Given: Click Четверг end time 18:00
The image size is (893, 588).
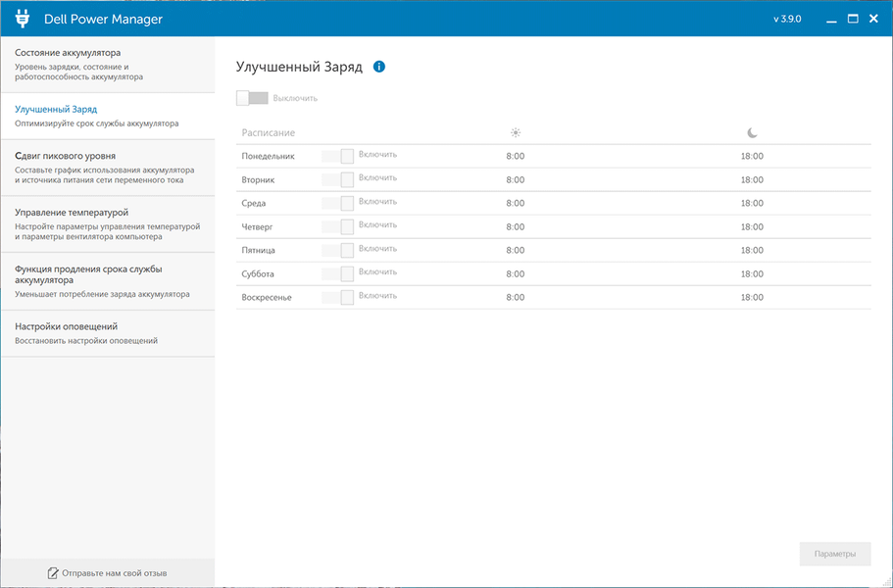Looking at the screenshot, I should tap(752, 226).
